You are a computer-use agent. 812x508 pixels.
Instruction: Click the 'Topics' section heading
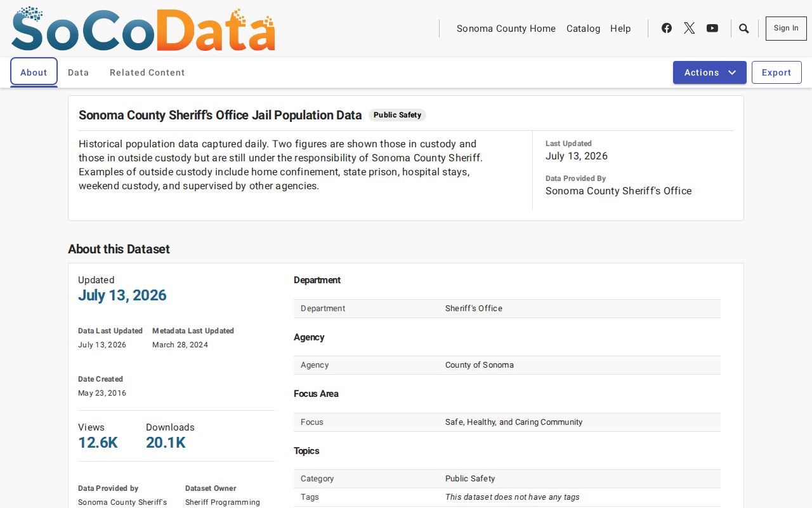click(x=306, y=451)
